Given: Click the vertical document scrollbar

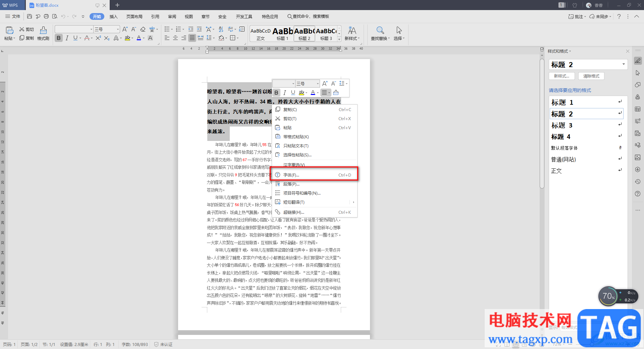Looking at the screenshot, I should (542, 123).
